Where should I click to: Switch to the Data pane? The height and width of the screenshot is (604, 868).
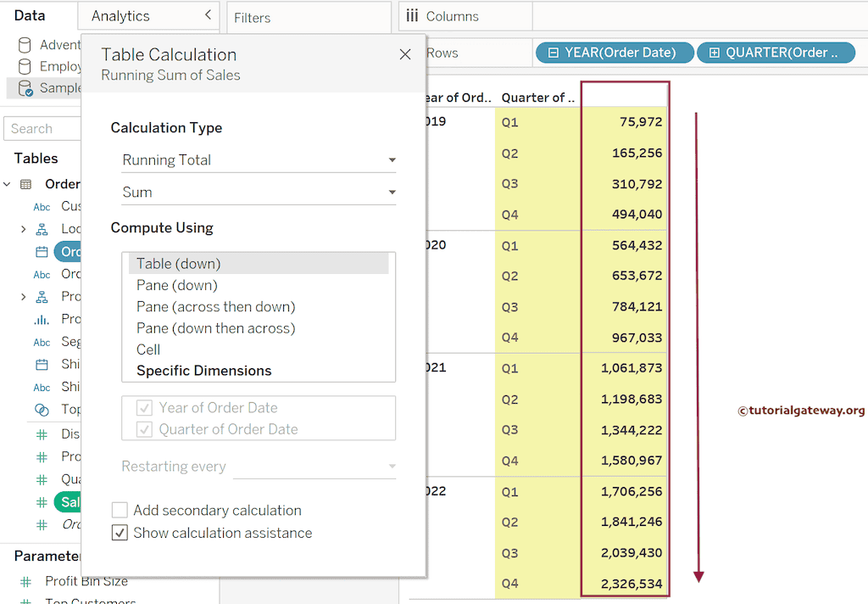[x=30, y=15]
